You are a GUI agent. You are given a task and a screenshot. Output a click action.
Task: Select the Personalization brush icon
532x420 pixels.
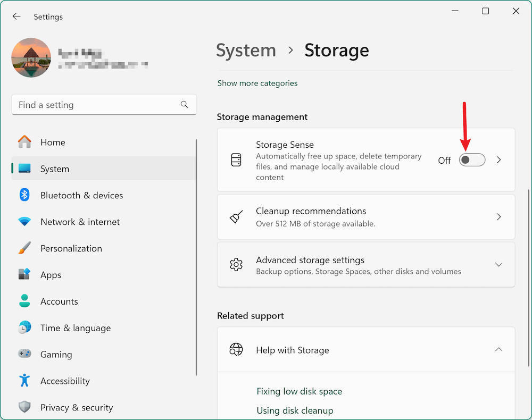tap(24, 248)
